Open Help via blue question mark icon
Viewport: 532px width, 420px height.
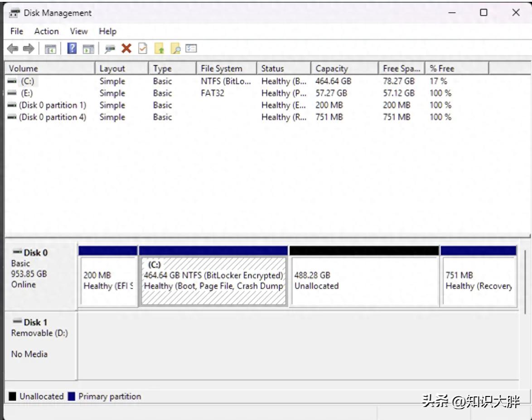(x=72, y=49)
